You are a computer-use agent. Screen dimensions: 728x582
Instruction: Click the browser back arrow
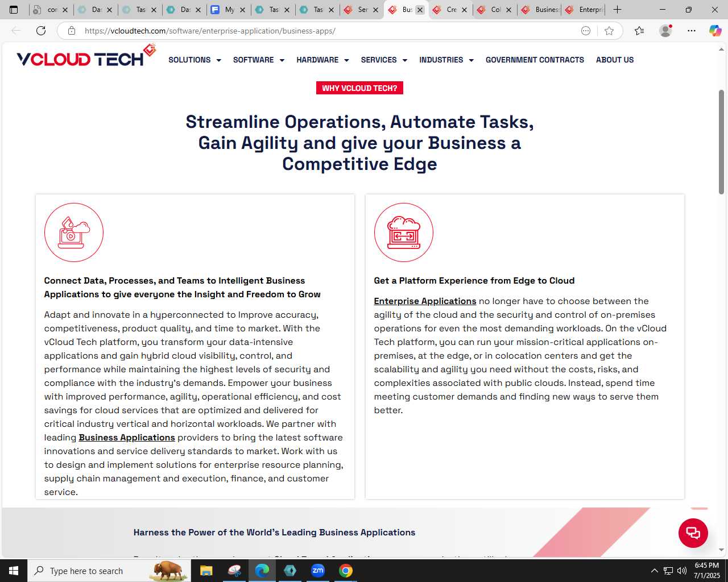tap(16, 31)
